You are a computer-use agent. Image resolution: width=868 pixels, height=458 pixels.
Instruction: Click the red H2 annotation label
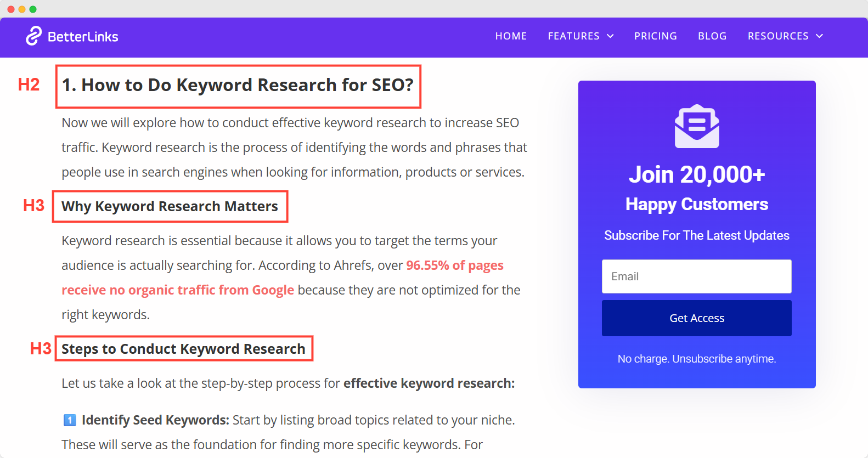coord(29,85)
